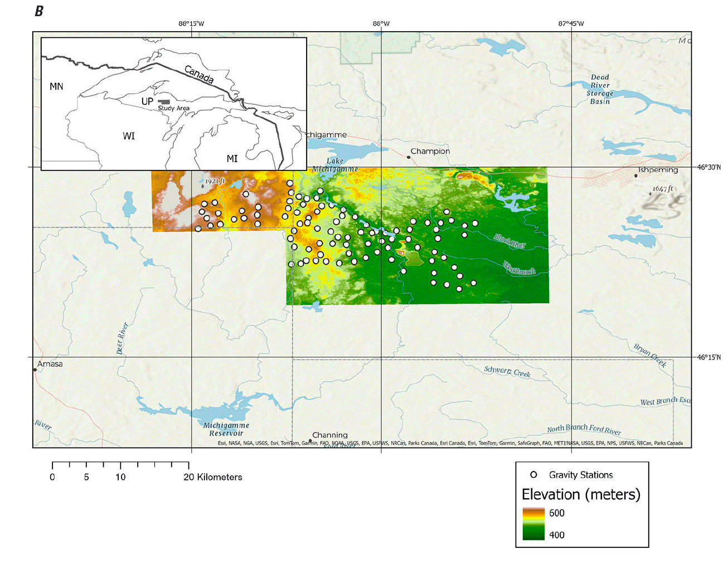Select the WI state label in inset
The height and width of the screenshot is (564, 728).
click(x=129, y=136)
